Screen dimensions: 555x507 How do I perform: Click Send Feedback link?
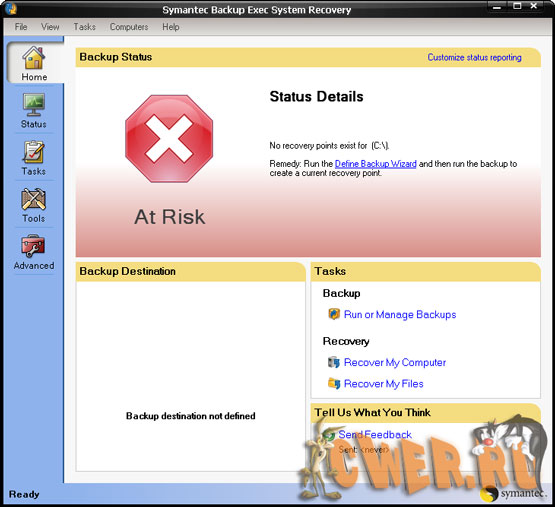pos(375,434)
